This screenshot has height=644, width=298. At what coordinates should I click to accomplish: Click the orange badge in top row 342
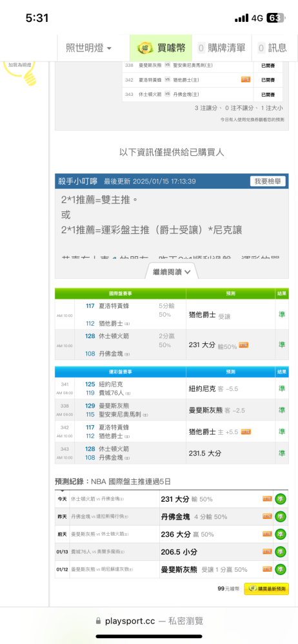[x=245, y=79]
